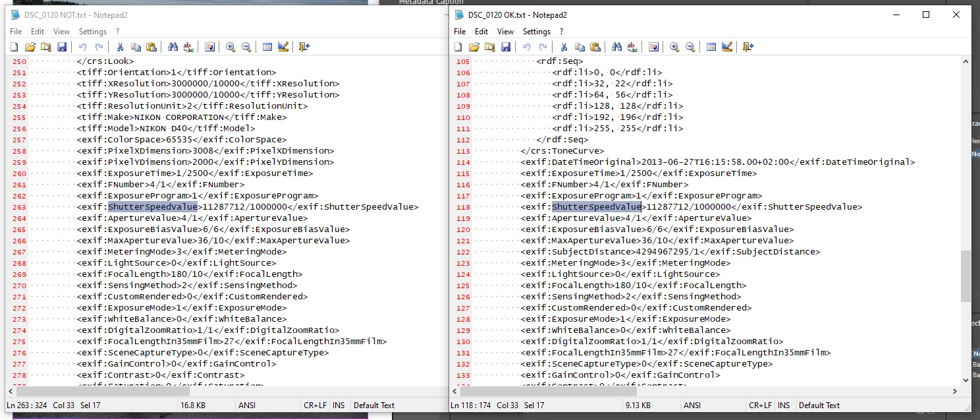This screenshot has width=980, height=420.
Task: Open ? help menu in DSC_0120 OK.txt window
Action: 562,32
